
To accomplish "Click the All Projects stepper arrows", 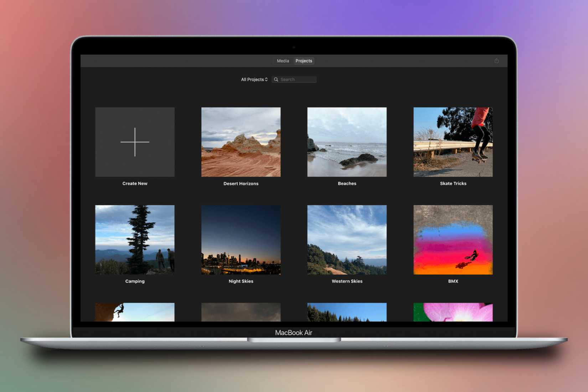I will tap(266, 79).
